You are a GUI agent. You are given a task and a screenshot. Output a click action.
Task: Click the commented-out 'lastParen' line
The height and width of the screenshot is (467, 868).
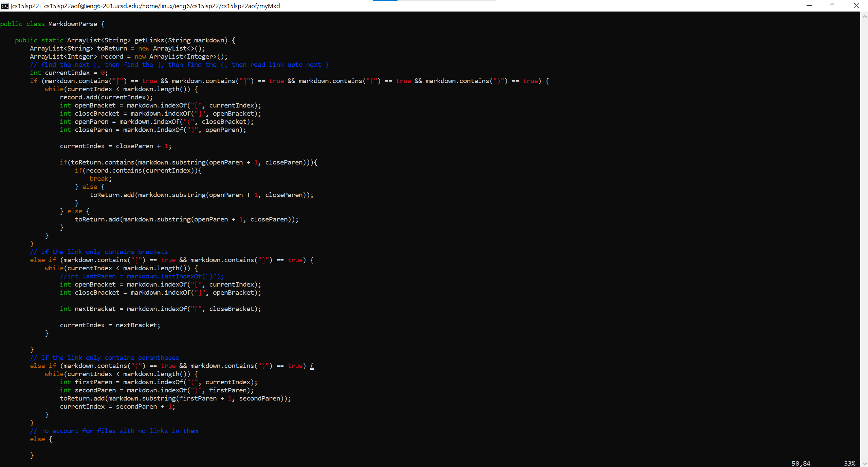(x=142, y=276)
